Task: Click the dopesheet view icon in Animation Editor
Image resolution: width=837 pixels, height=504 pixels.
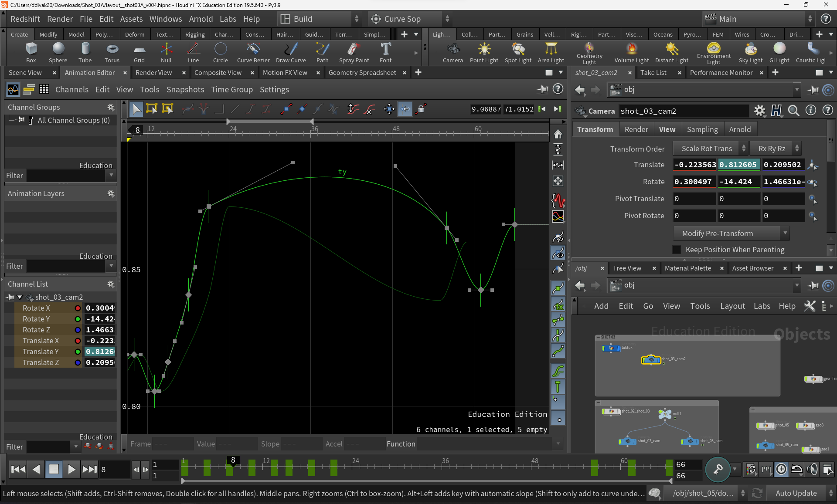Action: [x=29, y=89]
